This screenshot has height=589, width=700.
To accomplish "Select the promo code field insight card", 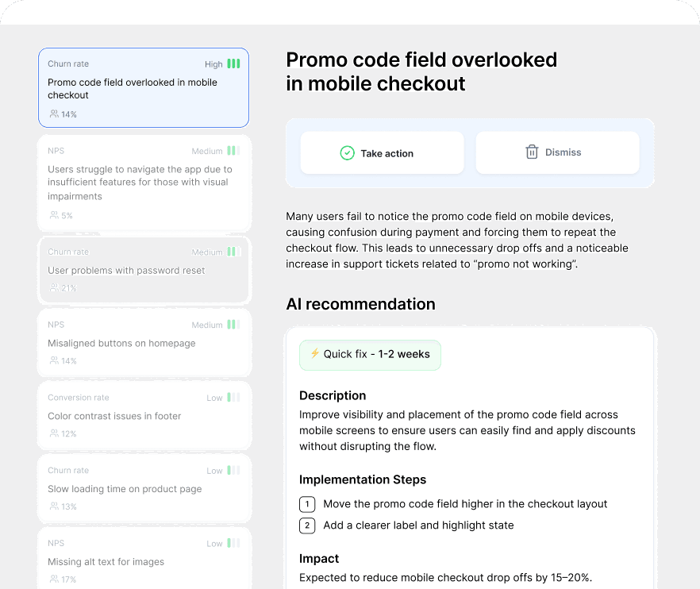I will (x=144, y=88).
